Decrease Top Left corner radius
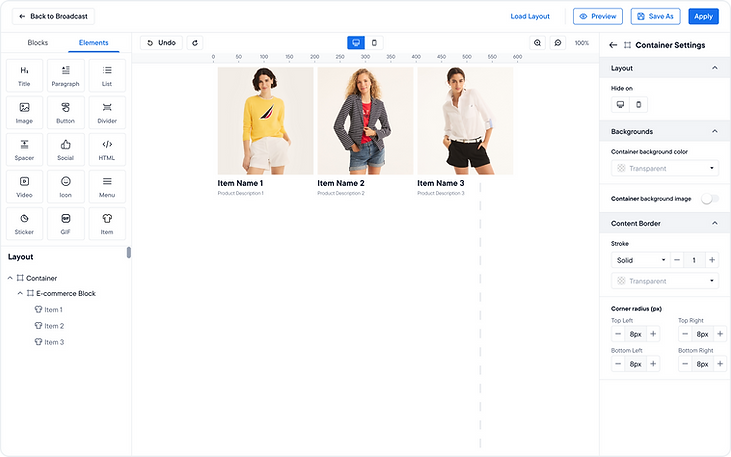Viewport: 731px width, 457px height. pos(618,334)
